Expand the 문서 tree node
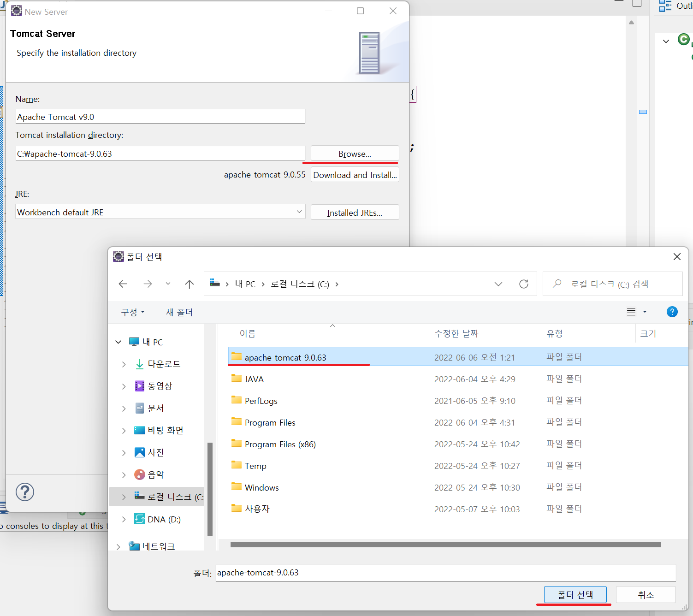693x616 pixels. [x=124, y=409]
